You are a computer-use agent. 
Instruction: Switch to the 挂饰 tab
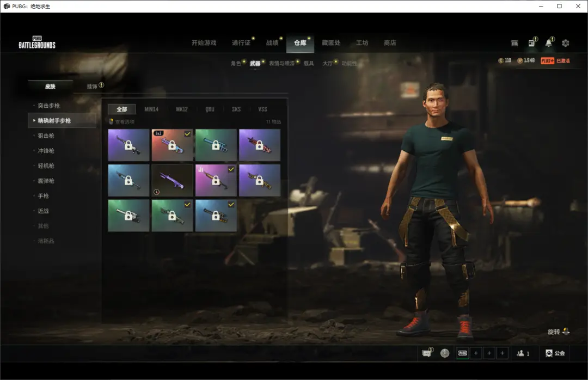[92, 86]
